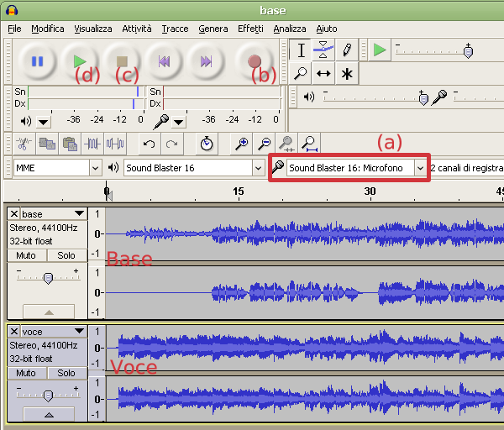Image resolution: width=504 pixels, height=430 pixels.
Task: Select the Draw pencil tool
Action: [345, 50]
